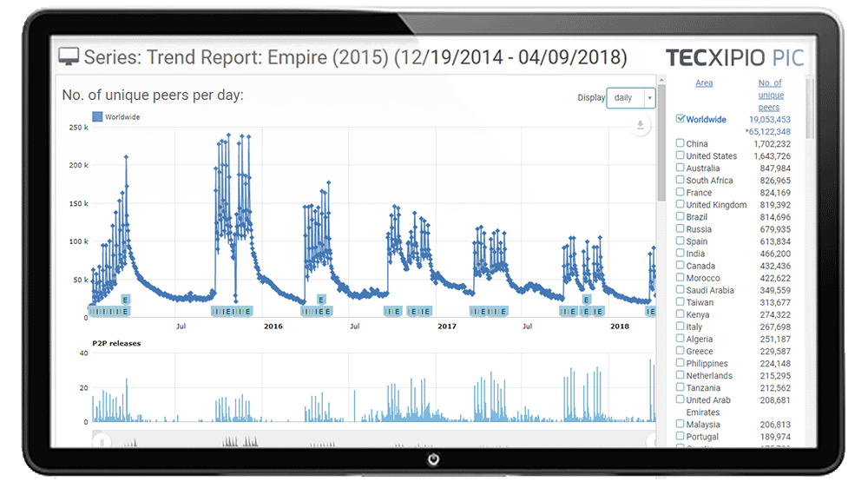Click the chart download icon
The height and width of the screenshot is (495, 868).
click(640, 125)
